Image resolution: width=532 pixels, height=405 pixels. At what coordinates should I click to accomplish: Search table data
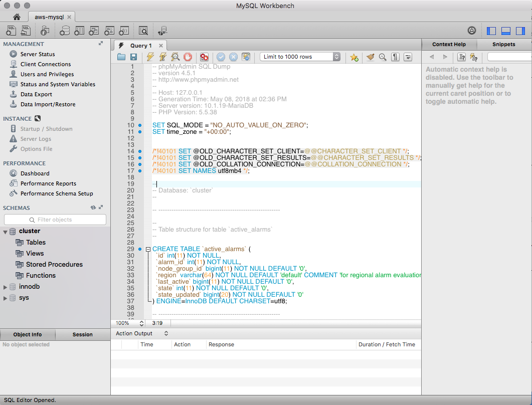(x=143, y=31)
